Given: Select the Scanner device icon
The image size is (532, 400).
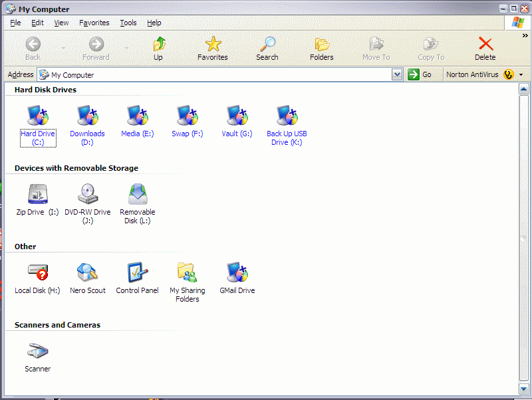Looking at the screenshot, I should 38,351.
